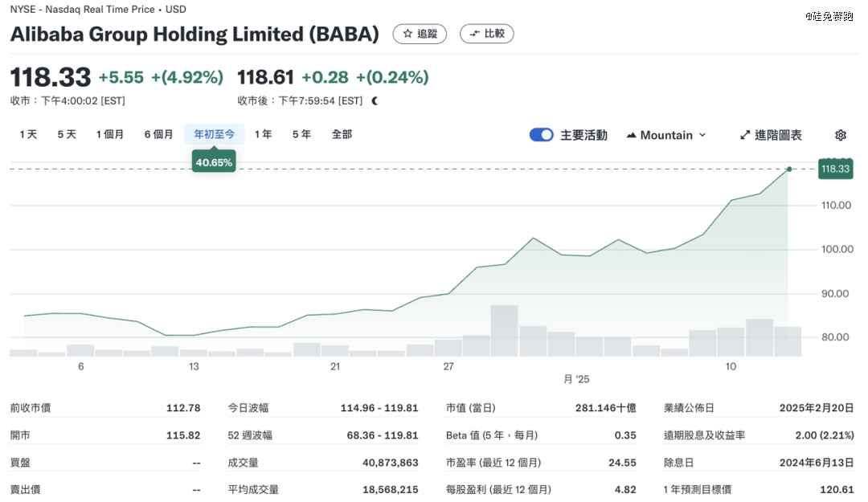
Task: Click the latest data point dot on chart
Action: point(789,169)
